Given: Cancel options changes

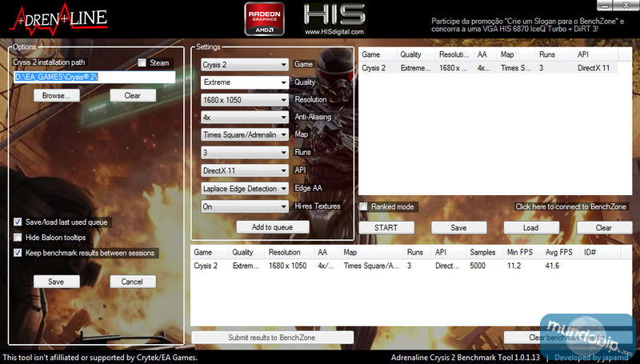Looking at the screenshot, I should click(x=133, y=282).
